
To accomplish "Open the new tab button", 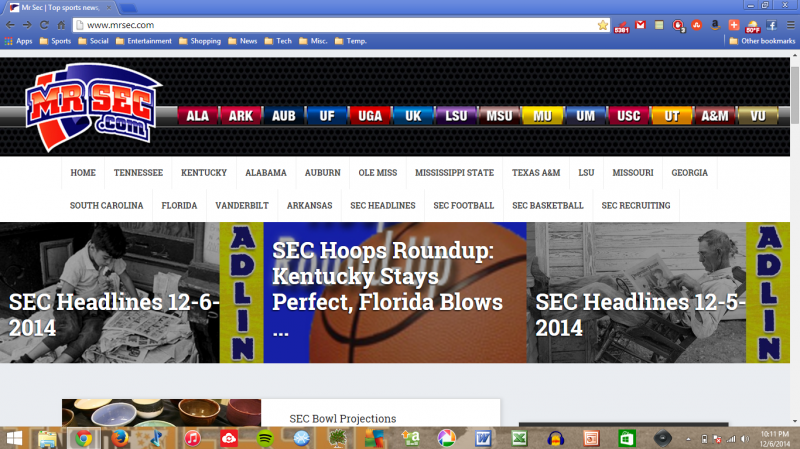I will click(128, 8).
